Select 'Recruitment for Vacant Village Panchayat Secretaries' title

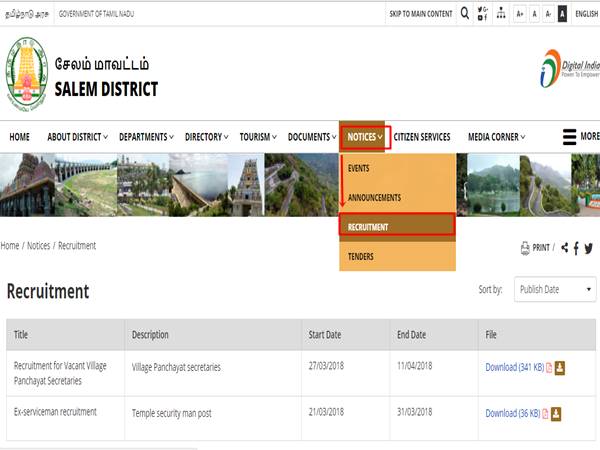point(60,373)
